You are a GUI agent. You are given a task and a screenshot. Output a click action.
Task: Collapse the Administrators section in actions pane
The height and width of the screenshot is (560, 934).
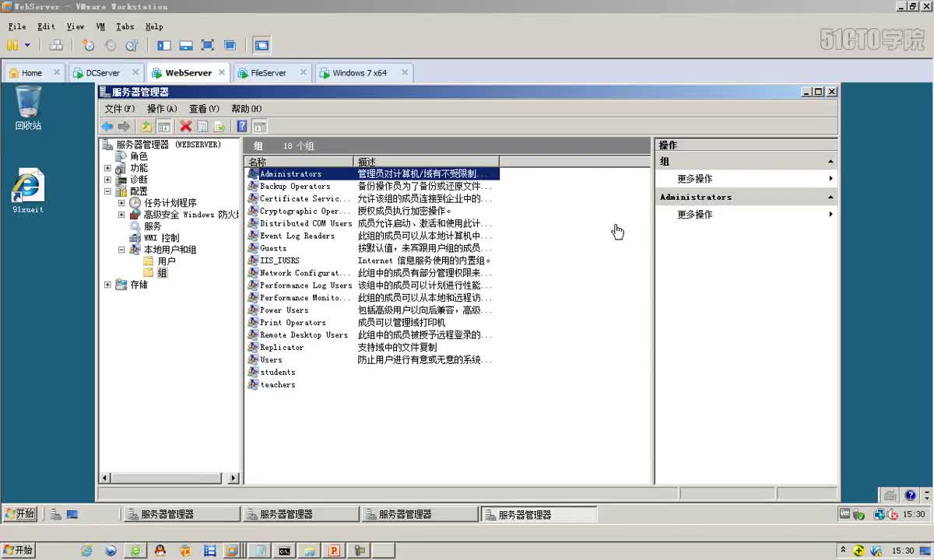pos(830,198)
